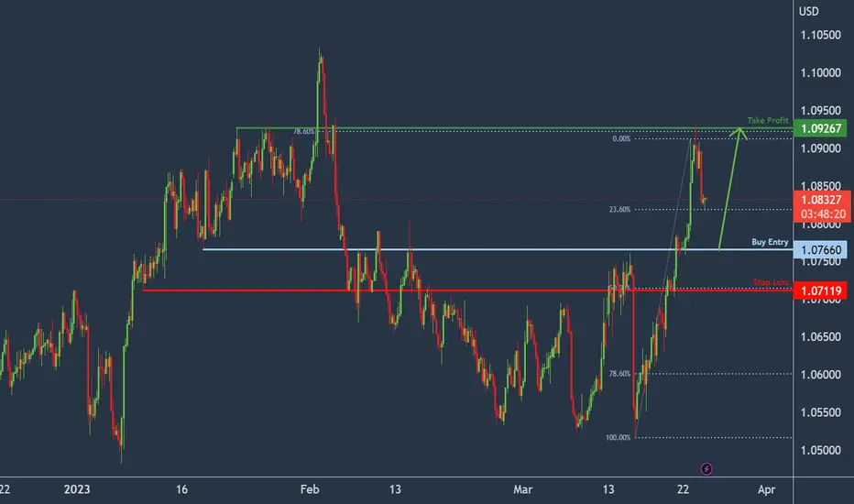Click the 1.10500 price axis value
The width and height of the screenshot is (854, 504).
click(x=820, y=36)
